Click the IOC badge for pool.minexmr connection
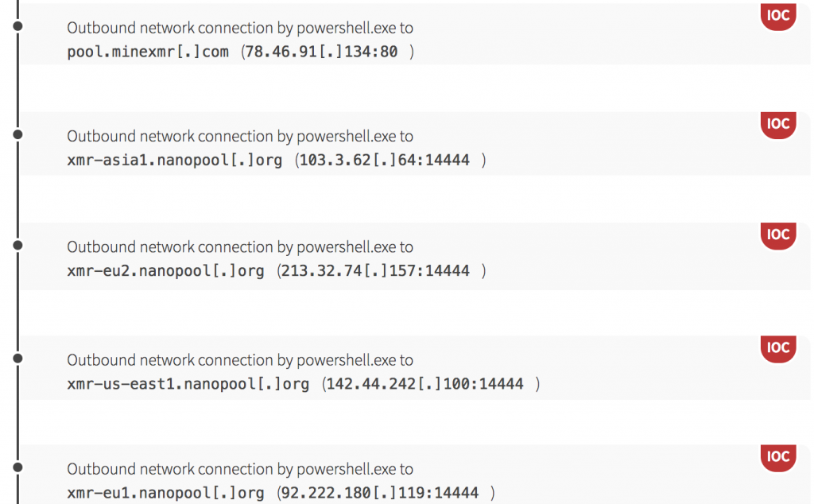This screenshot has width=814, height=504. [x=778, y=16]
